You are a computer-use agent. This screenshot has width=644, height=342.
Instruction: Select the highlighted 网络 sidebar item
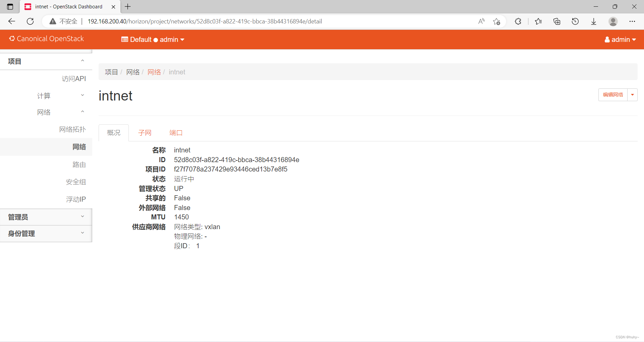(46, 147)
